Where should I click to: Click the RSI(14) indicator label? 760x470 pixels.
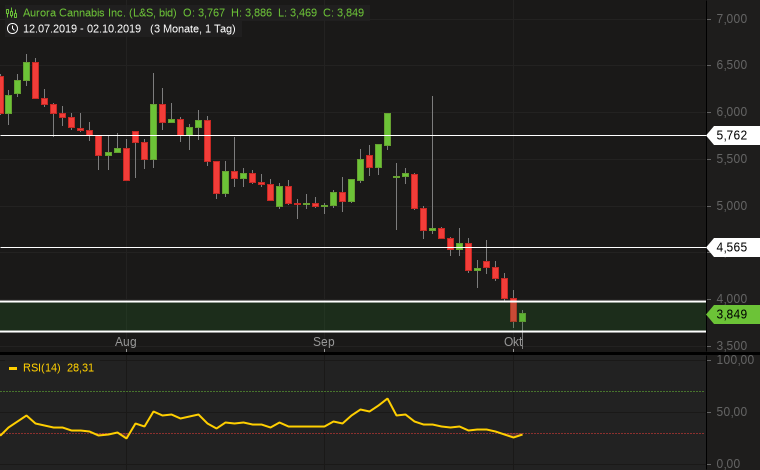(x=42, y=368)
